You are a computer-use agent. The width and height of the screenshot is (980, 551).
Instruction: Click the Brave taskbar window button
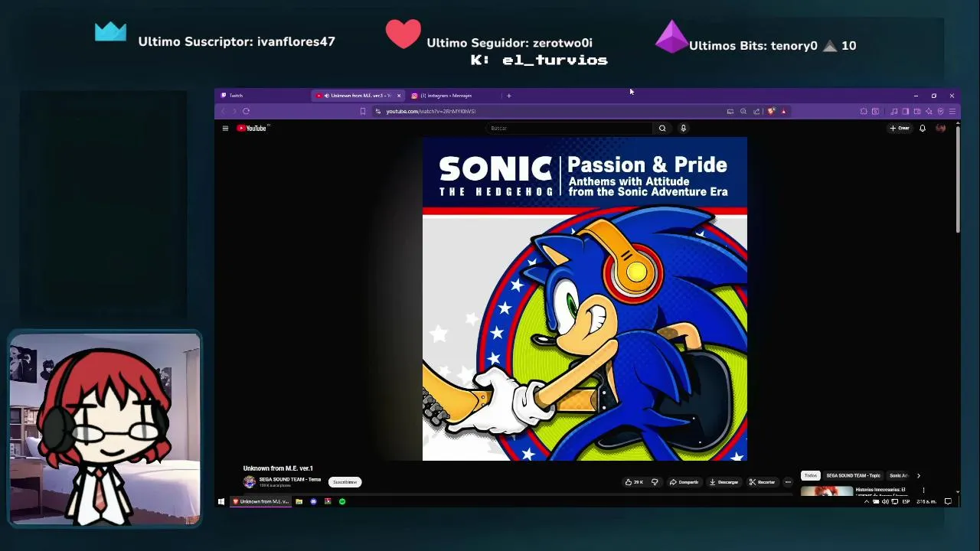[x=261, y=502]
